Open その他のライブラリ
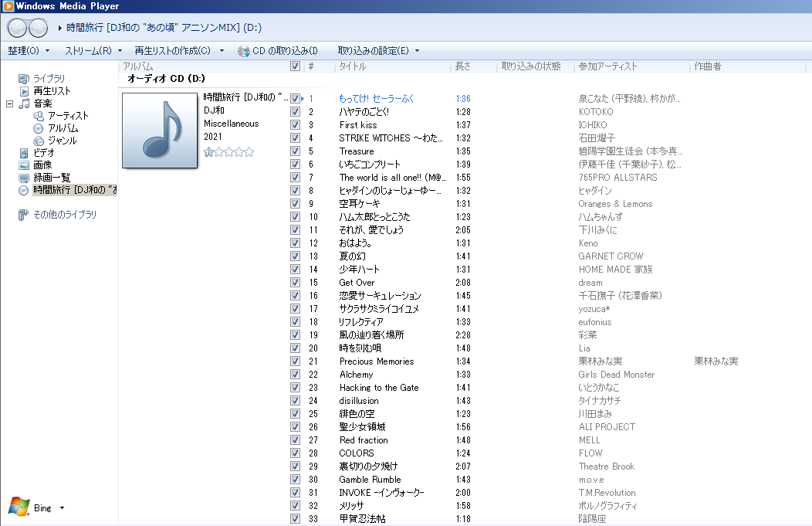This screenshot has width=812, height=526. pyautogui.click(x=64, y=215)
